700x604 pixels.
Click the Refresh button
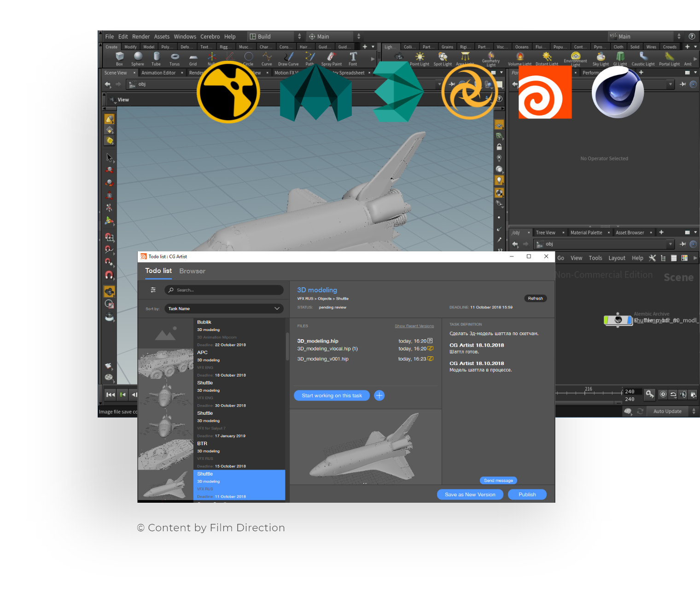pyautogui.click(x=535, y=298)
